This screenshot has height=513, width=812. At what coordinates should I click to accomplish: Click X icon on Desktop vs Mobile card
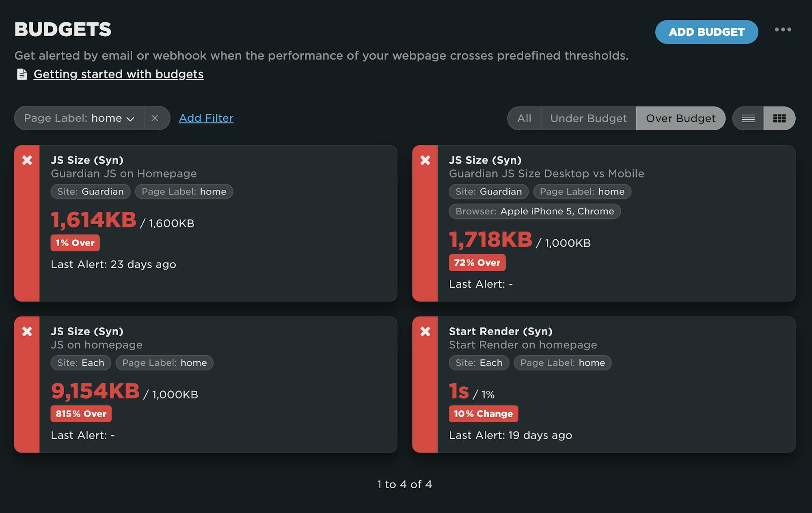425,160
